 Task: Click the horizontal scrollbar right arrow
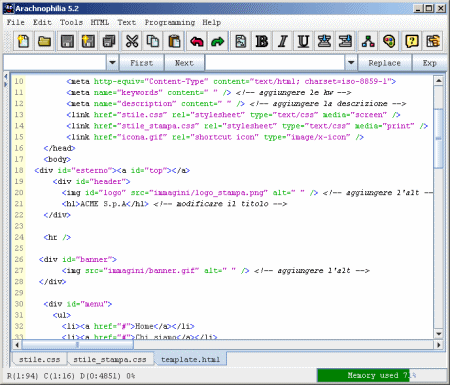(439, 345)
